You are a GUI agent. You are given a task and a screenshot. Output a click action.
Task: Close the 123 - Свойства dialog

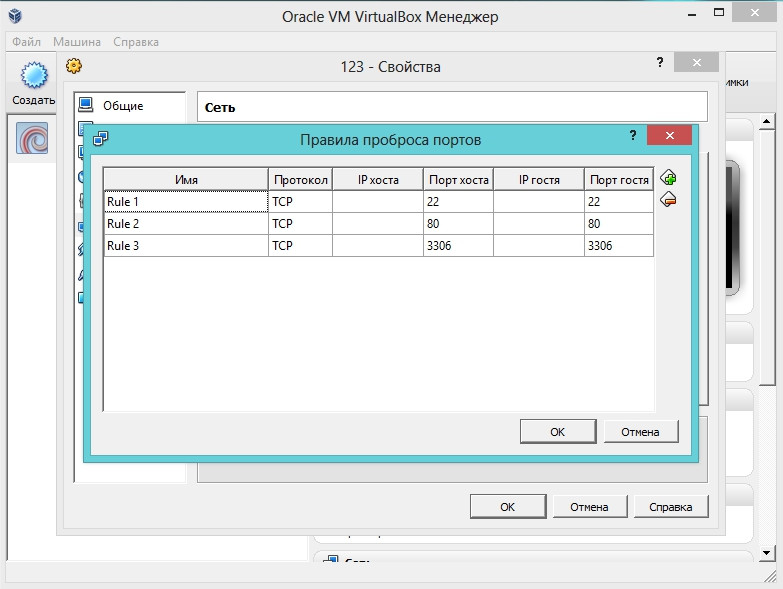(x=697, y=62)
